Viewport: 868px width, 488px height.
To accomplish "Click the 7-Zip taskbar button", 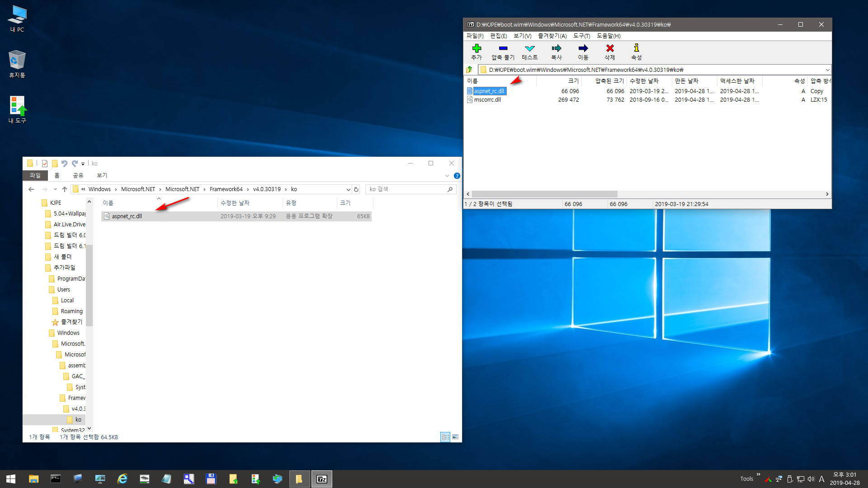I will click(321, 479).
